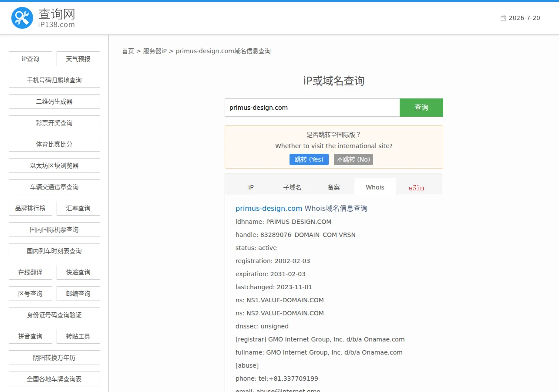Viewport: 559px width, 392px height.
Task: Click ns: NS1.VALUE-DOMAIN.COM line
Action: [x=279, y=300]
